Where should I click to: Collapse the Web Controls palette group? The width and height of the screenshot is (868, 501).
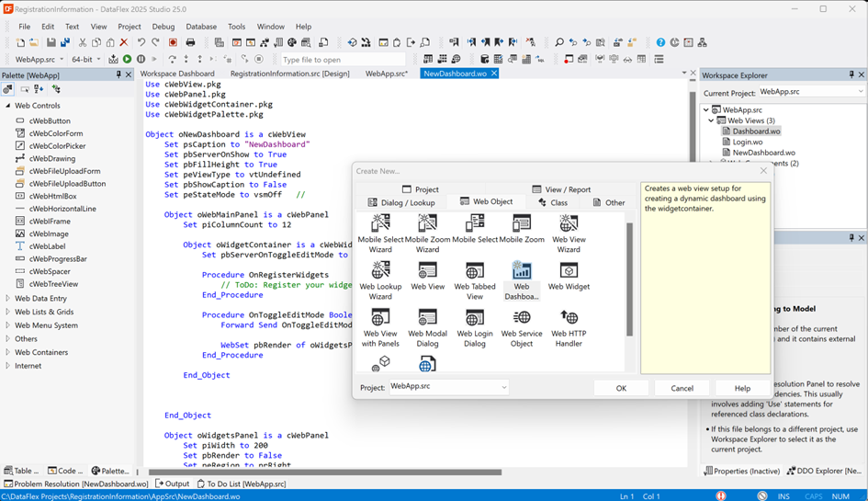(x=7, y=106)
